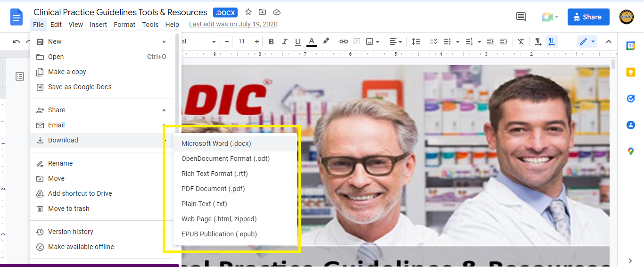Image resolution: width=644 pixels, height=267 pixels.
Task: Open the text alignment dropdown
Action: tap(396, 42)
